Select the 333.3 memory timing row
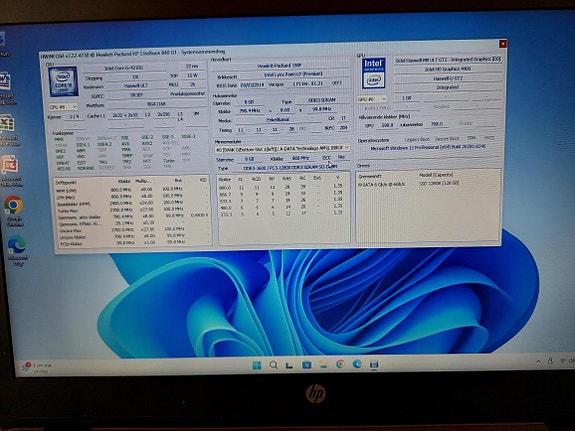 pos(281,213)
